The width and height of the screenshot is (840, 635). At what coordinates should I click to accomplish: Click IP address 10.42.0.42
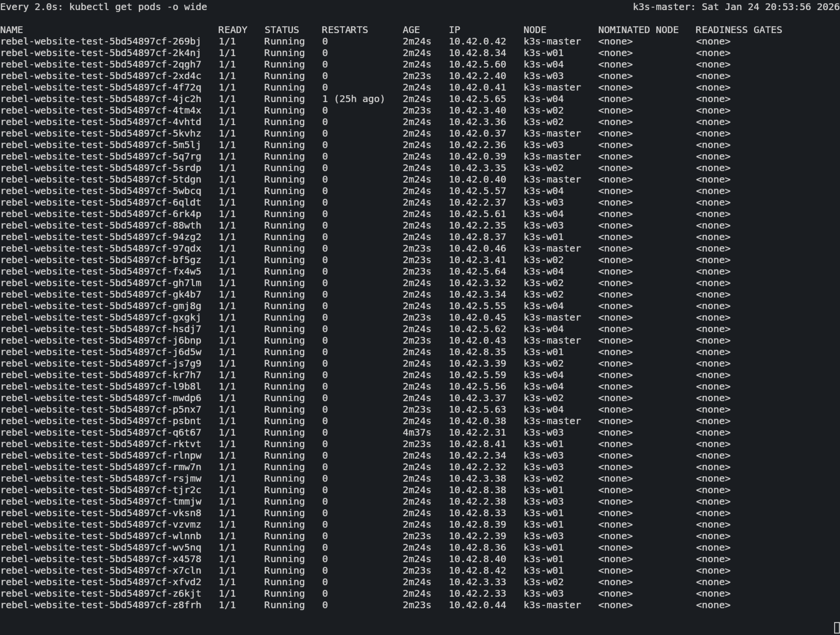coord(477,42)
